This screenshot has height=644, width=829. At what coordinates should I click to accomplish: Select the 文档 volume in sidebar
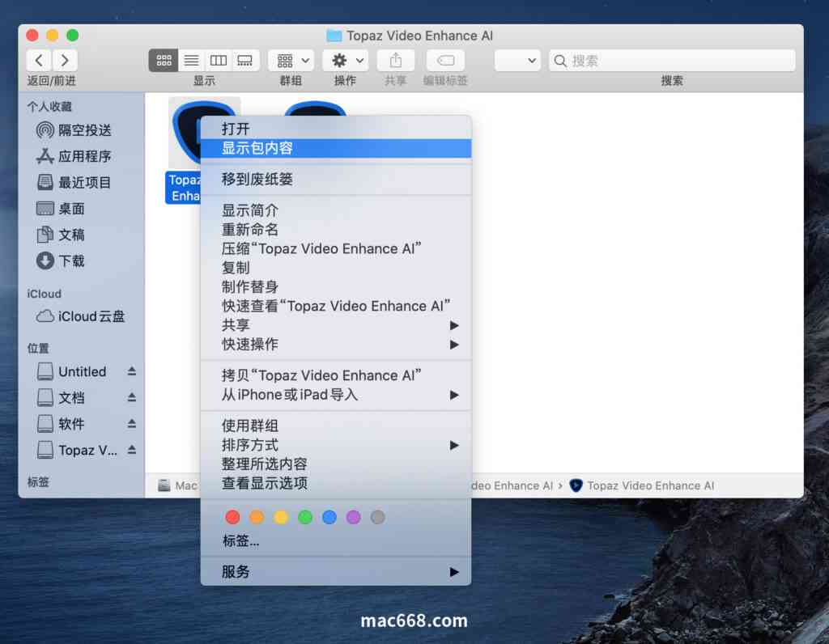pyautogui.click(x=61, y=397)
